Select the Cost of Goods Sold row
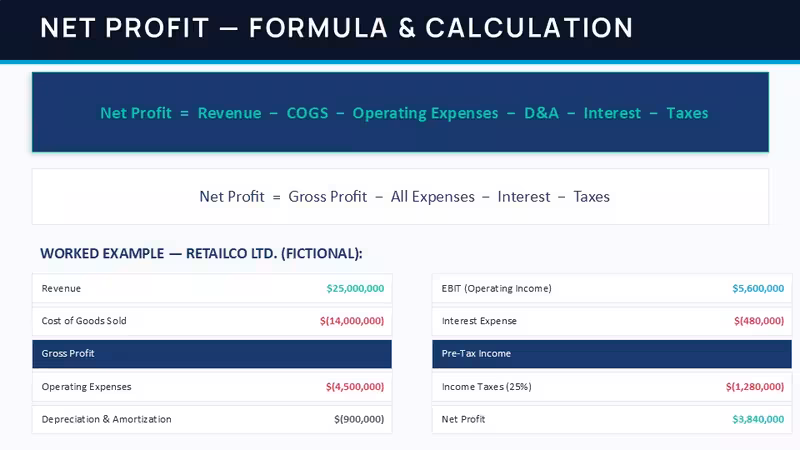This screenshot has height=450, width=800. (212, 321)
